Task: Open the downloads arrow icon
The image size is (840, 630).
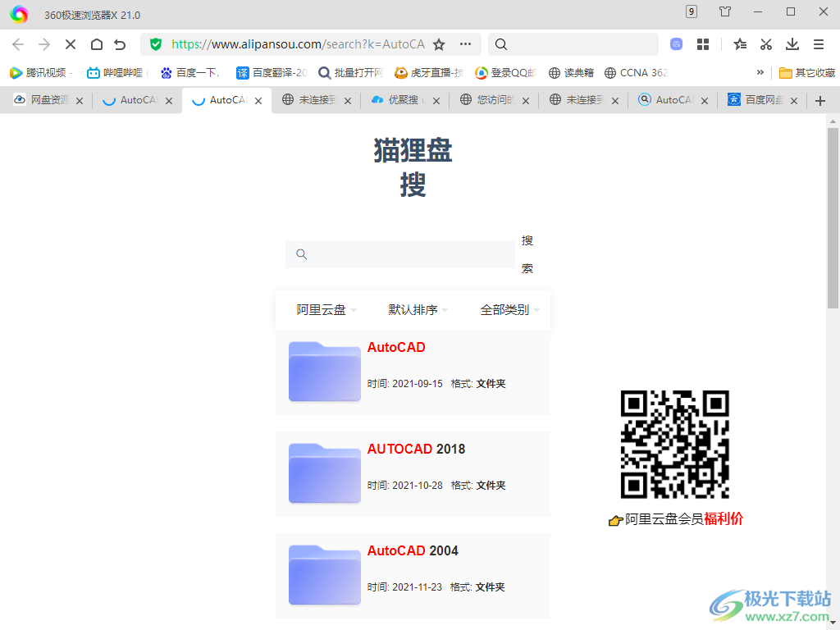Action: [x=792, y=44]
